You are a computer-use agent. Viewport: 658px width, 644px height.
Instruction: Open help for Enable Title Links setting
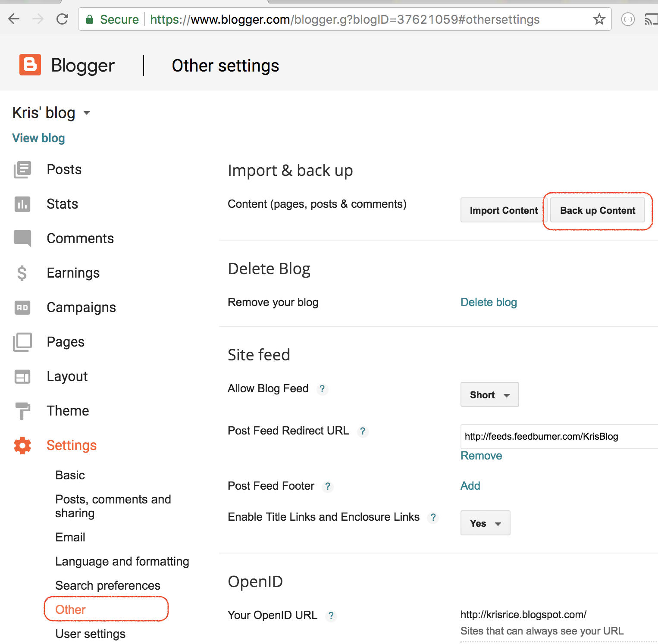433,517
